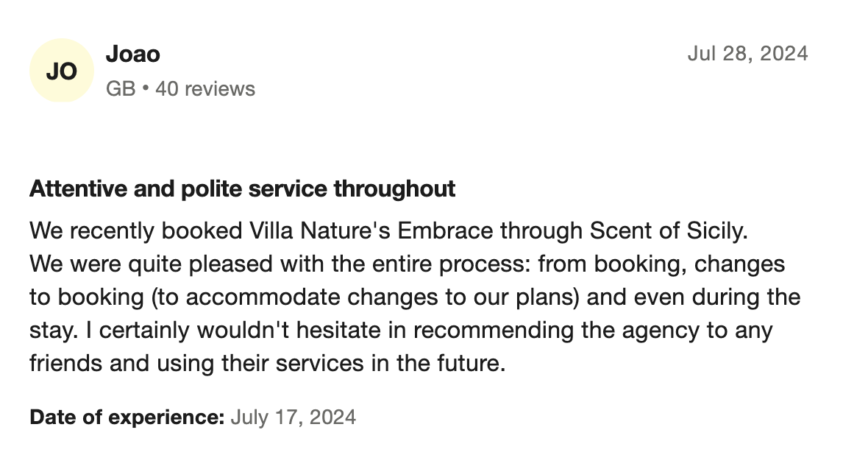This screenshot has width=868, height=455.
Task: Click the Jul 28, 2024 review date
Action: tap(747, 54)
